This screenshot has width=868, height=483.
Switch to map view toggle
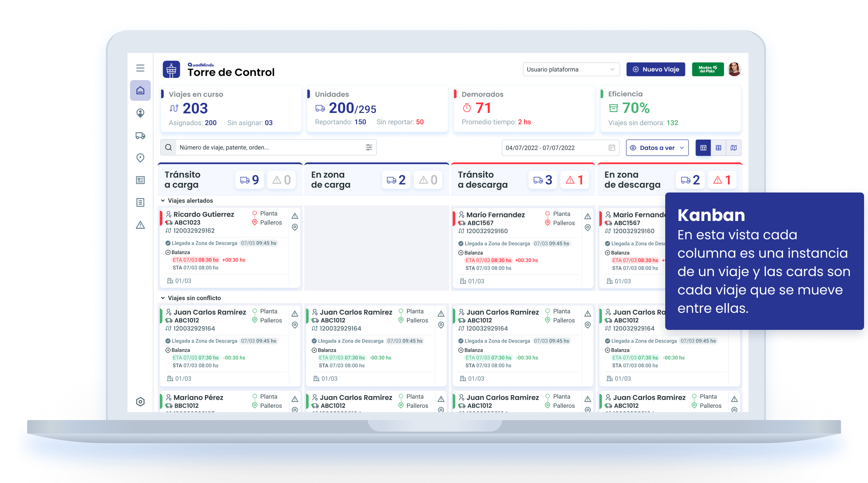pyautogui.click(x=734, y=148)
